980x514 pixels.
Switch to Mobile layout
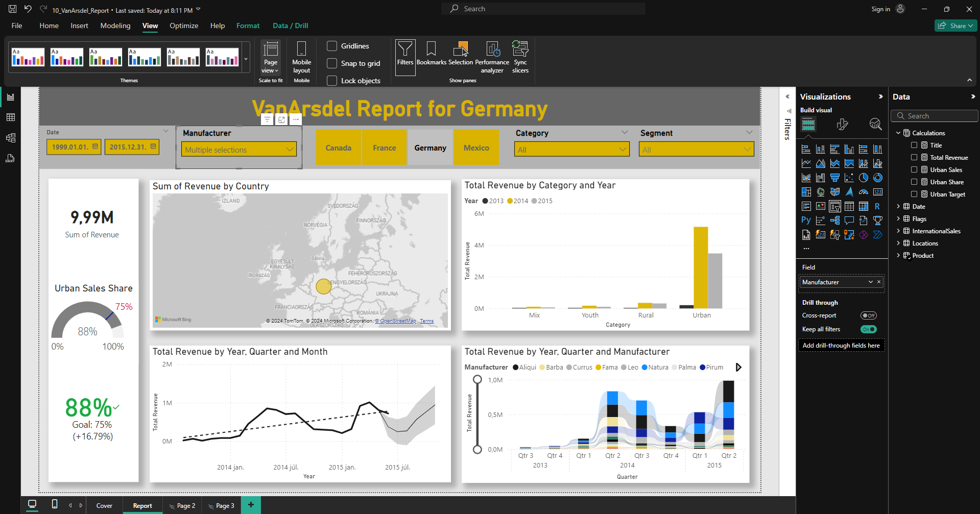(x=301, y=57)
